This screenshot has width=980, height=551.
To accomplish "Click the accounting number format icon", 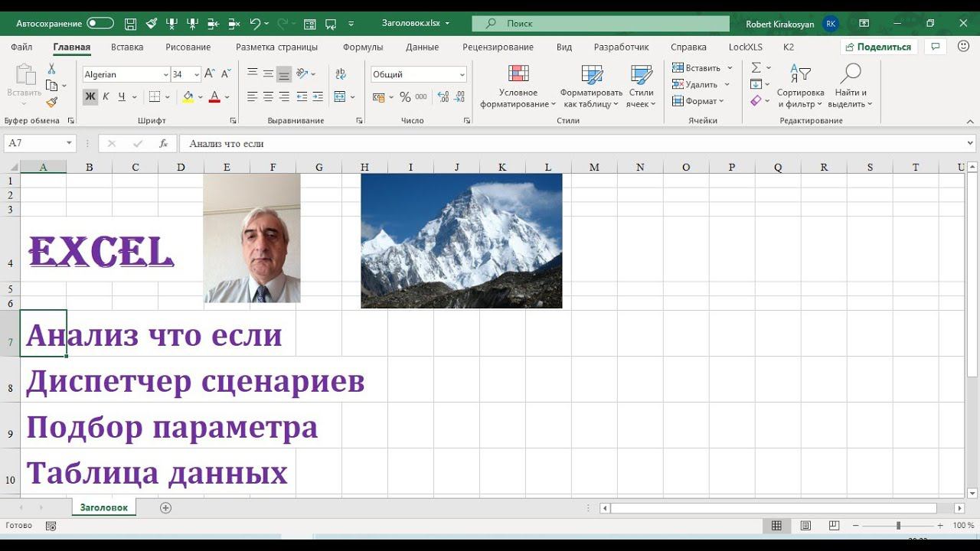I will point(378,97).
